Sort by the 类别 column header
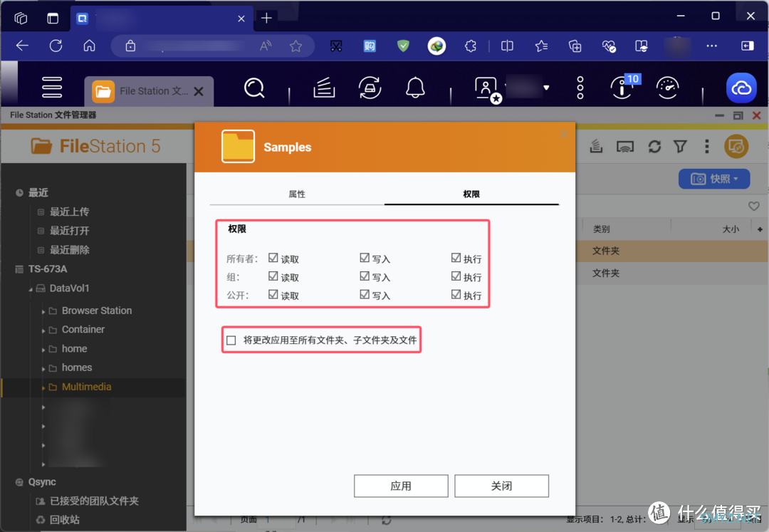 click(x=601, y=229)
